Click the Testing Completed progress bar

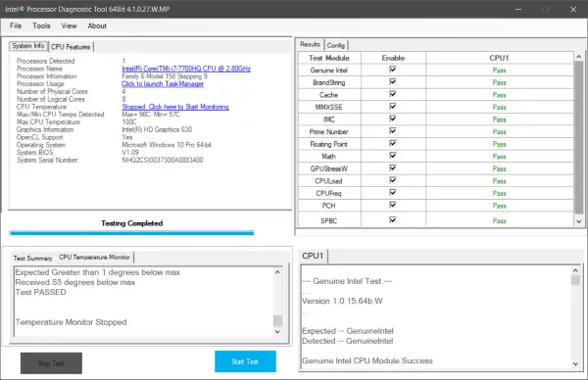click(x=131, y=233)
